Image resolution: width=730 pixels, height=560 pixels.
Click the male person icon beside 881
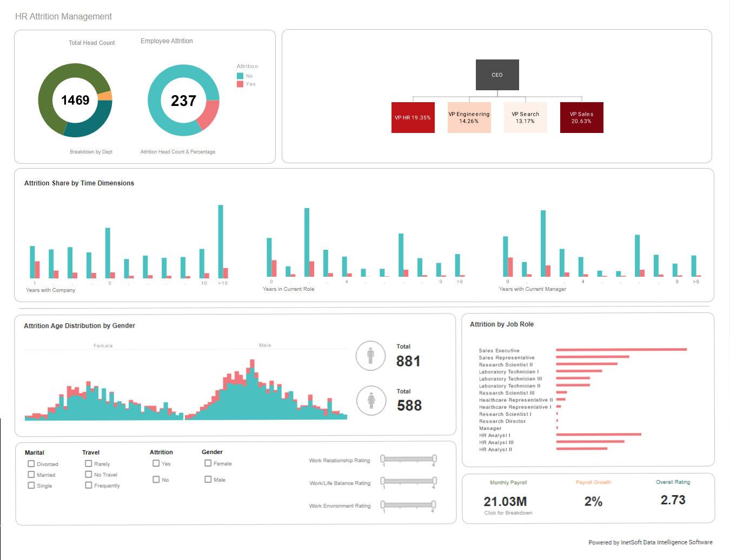tap(370, 356)
